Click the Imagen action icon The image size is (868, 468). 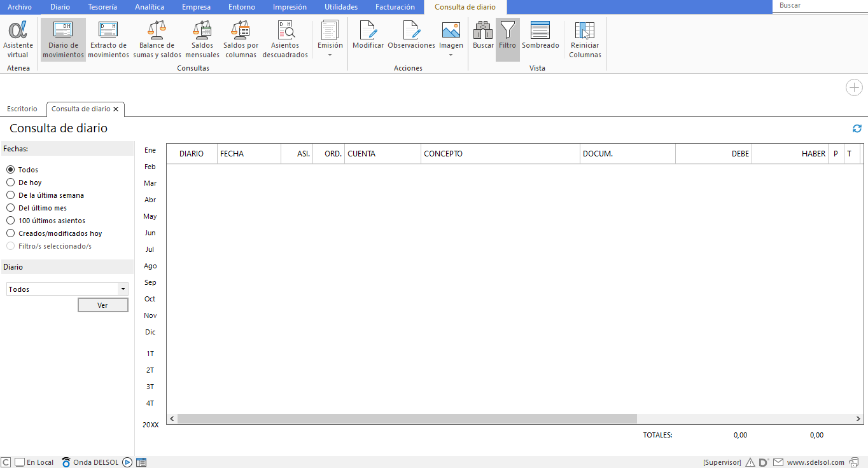point(451,30)
